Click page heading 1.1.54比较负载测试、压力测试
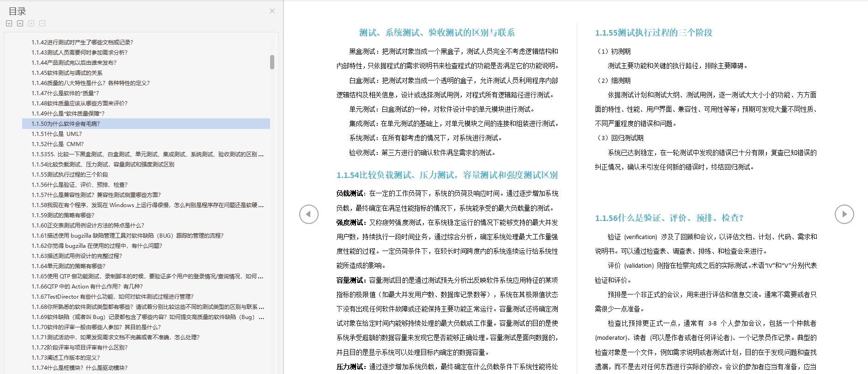 (x=447, y=175)
